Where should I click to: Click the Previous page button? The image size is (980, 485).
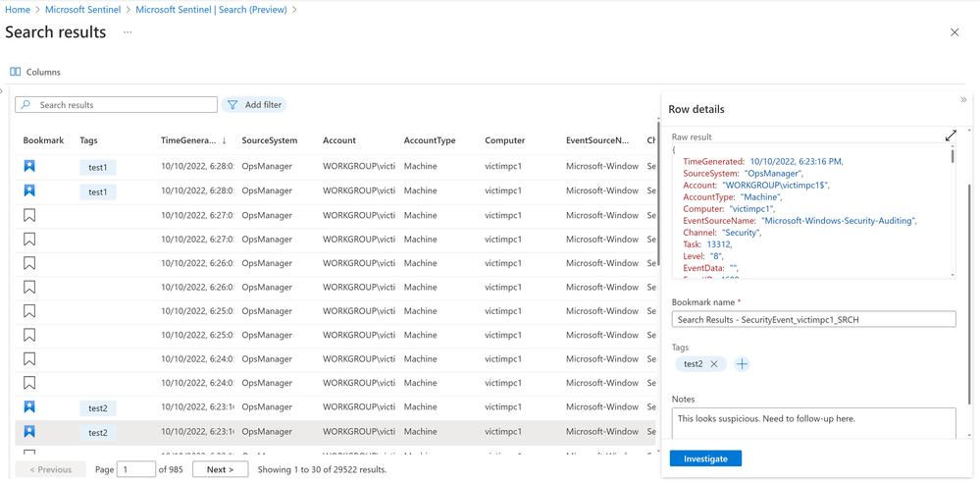point(51,469)
